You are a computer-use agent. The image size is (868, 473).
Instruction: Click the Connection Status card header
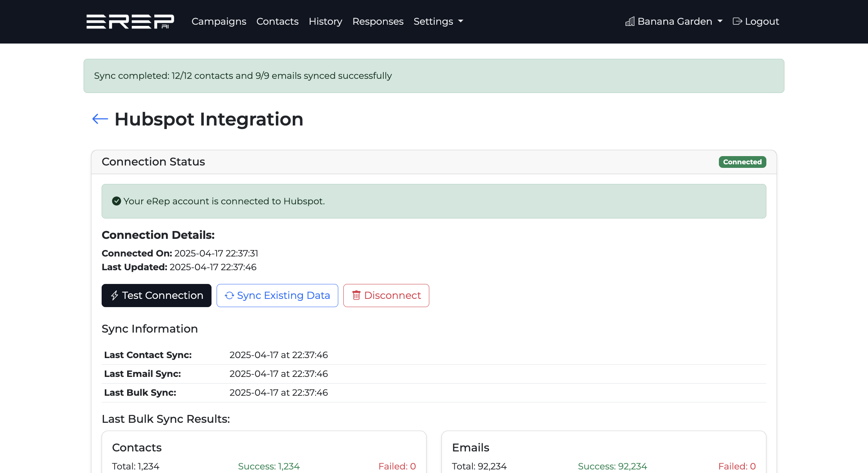(434, 162)
